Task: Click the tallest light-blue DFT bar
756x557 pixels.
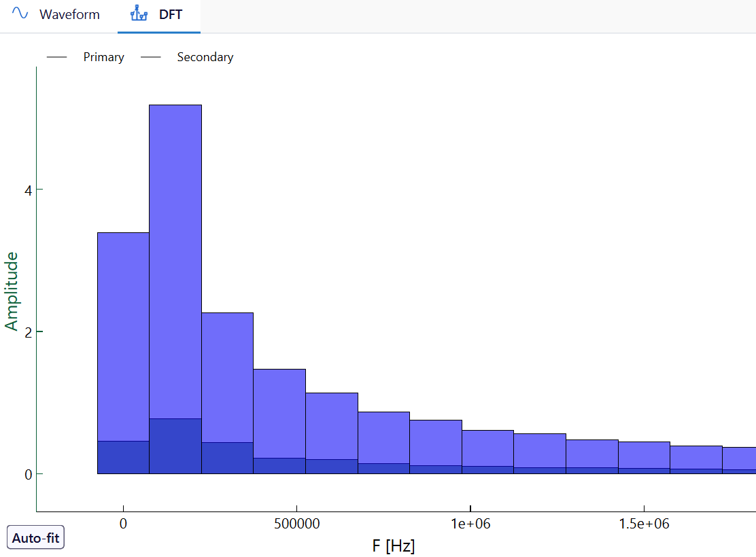Action: click(x=175, y=262)
